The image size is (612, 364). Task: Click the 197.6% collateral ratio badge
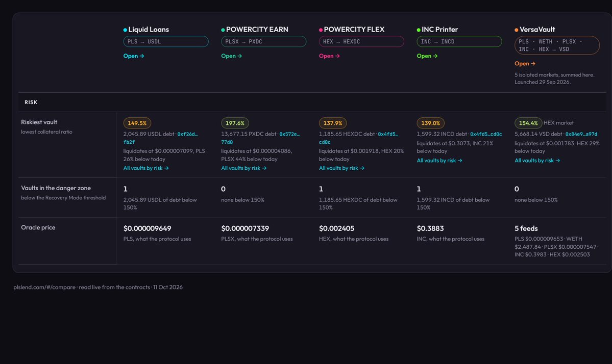click(x=235, y=123)
